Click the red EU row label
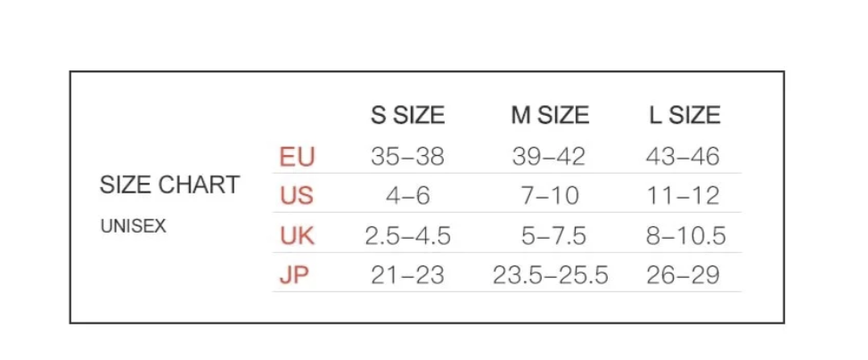The width and height of the screenshot is (868, 360). coord(298,157)
